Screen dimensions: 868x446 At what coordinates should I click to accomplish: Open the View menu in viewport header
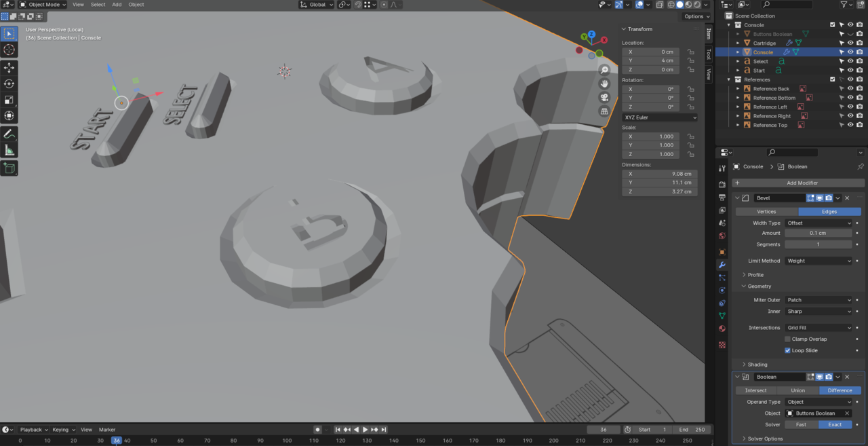click(x=78, y=5)
